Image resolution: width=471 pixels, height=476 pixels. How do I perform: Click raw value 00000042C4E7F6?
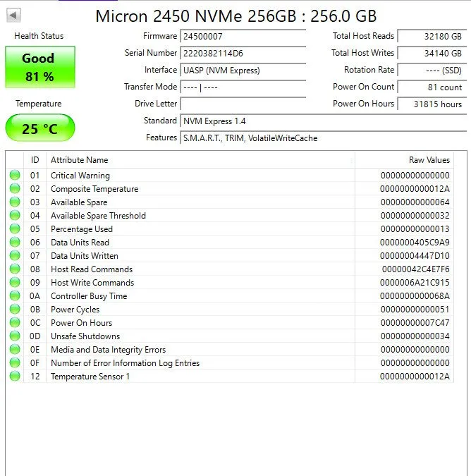click(416, 269)
